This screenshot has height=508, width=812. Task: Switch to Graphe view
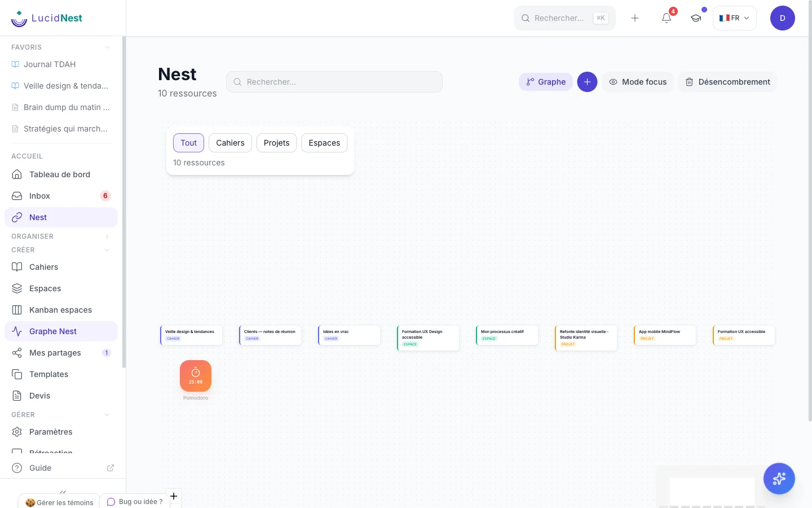click(x=546, y=82)
